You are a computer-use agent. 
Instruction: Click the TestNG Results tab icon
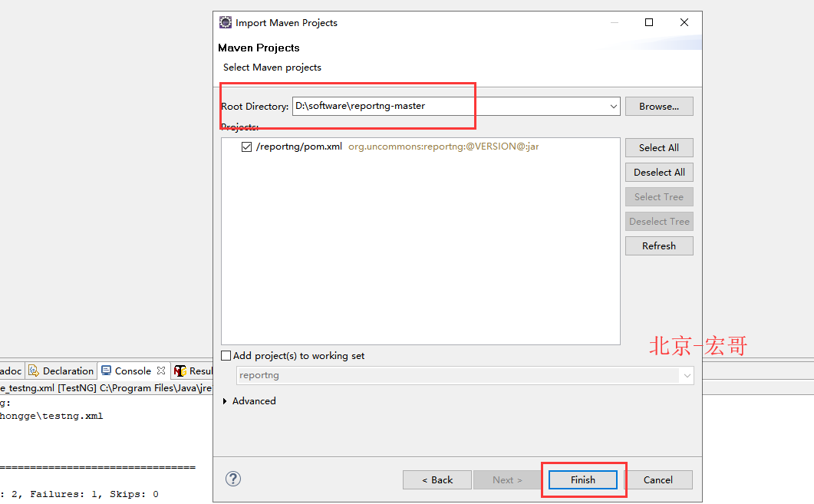[180, 371]
